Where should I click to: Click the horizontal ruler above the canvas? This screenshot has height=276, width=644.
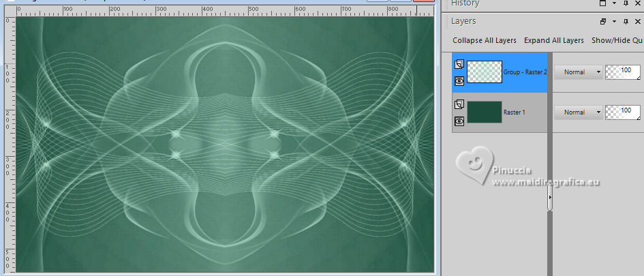tap(225, 11)
